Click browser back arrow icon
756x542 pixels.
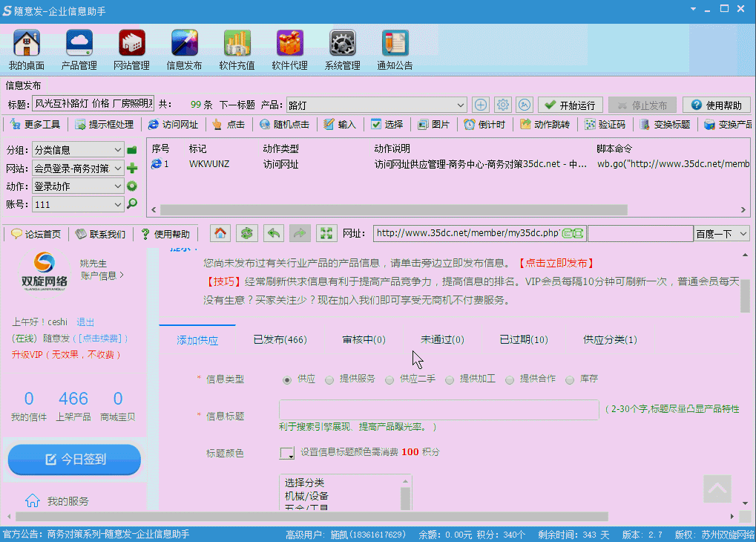pos(273,234)
